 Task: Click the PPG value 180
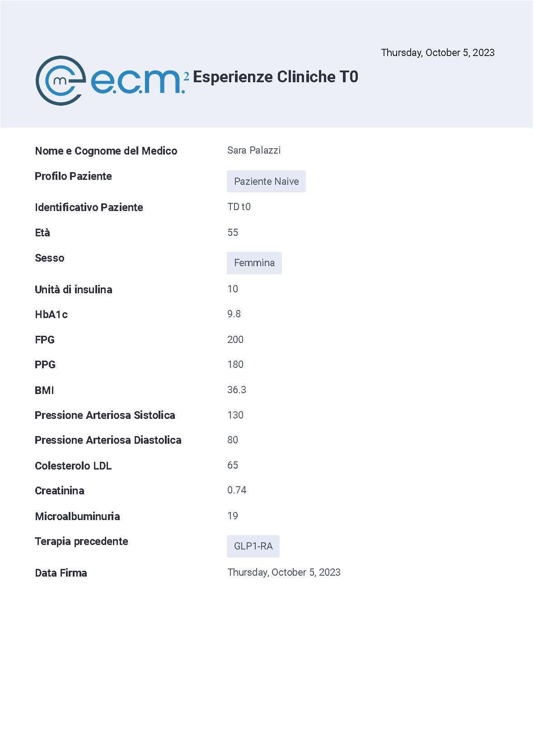[x=235, y=365]
